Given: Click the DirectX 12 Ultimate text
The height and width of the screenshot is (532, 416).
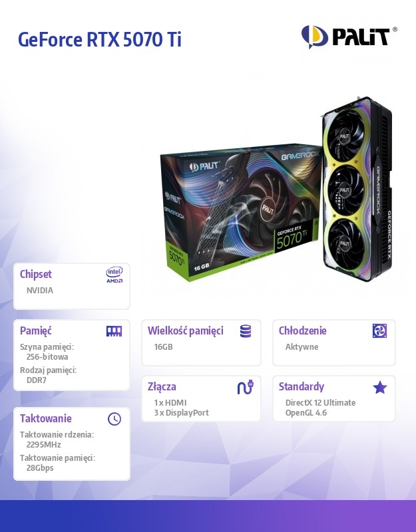Looking at the screenshot, I should [x=320, y=403].
